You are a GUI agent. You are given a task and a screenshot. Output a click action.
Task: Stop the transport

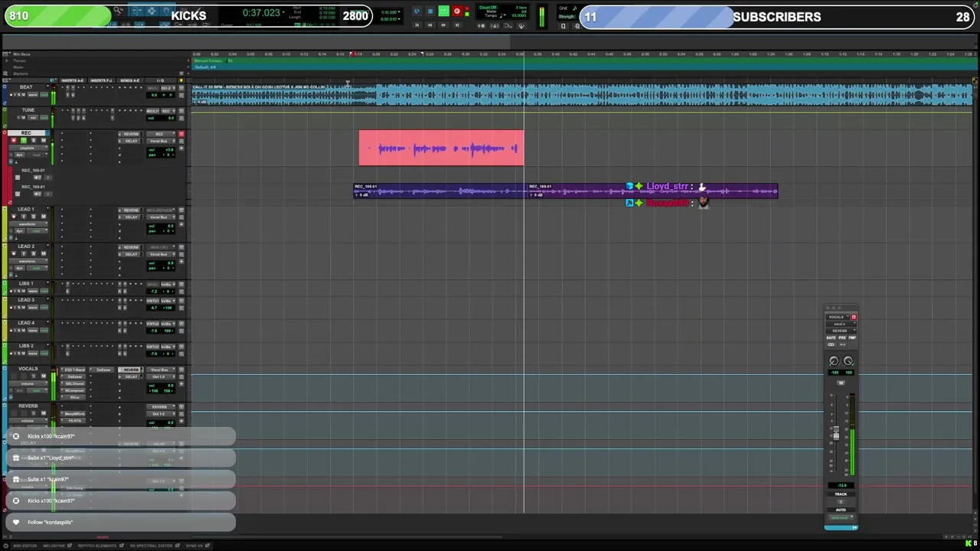click(430, 11)
